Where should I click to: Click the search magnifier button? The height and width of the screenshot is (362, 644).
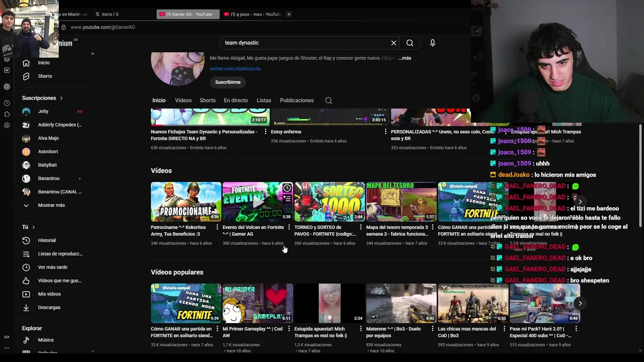click(x=410, y=43)
